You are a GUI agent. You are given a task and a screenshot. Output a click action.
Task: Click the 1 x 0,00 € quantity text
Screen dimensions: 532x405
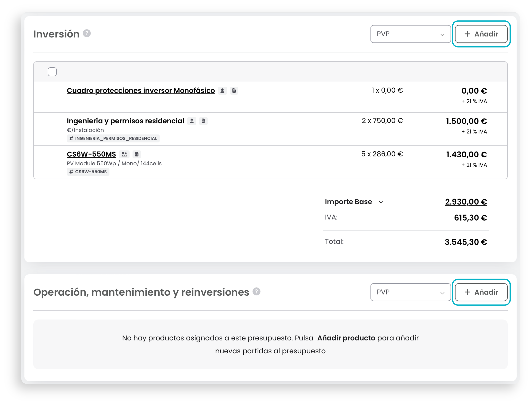coord(387,90)
